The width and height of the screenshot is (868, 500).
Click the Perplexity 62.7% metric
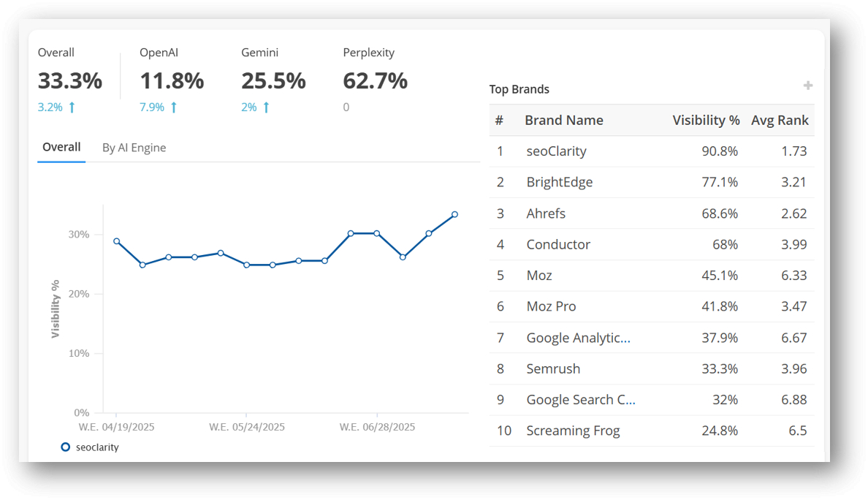tap(375, 81)
